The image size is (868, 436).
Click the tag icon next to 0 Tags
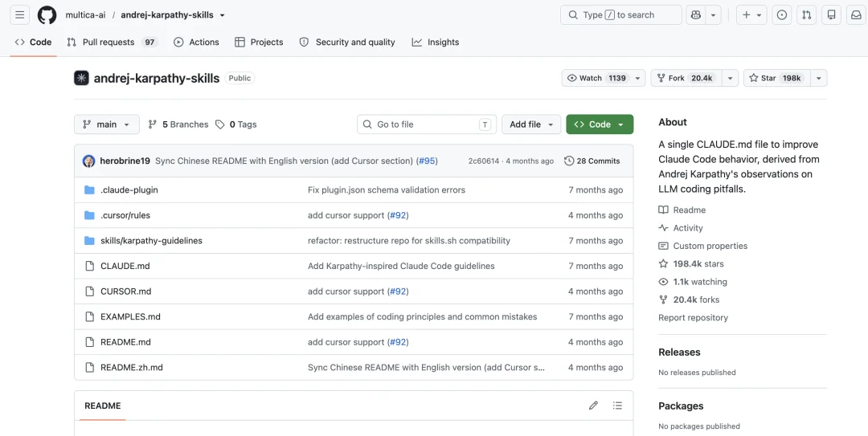click(x=219, y=124)
